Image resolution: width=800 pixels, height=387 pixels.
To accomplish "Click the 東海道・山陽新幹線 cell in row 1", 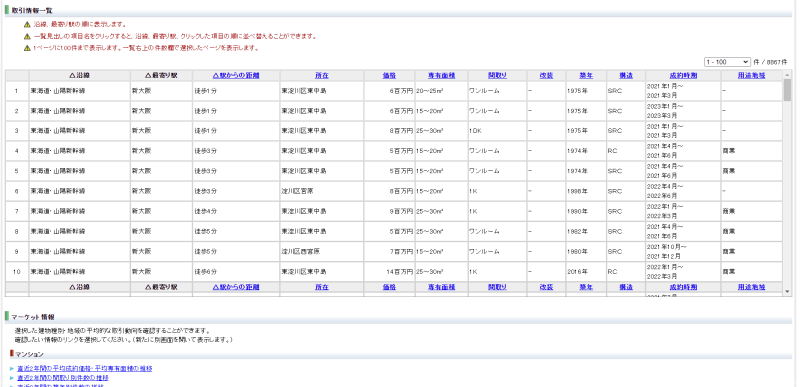I will [x=80, y=91].
